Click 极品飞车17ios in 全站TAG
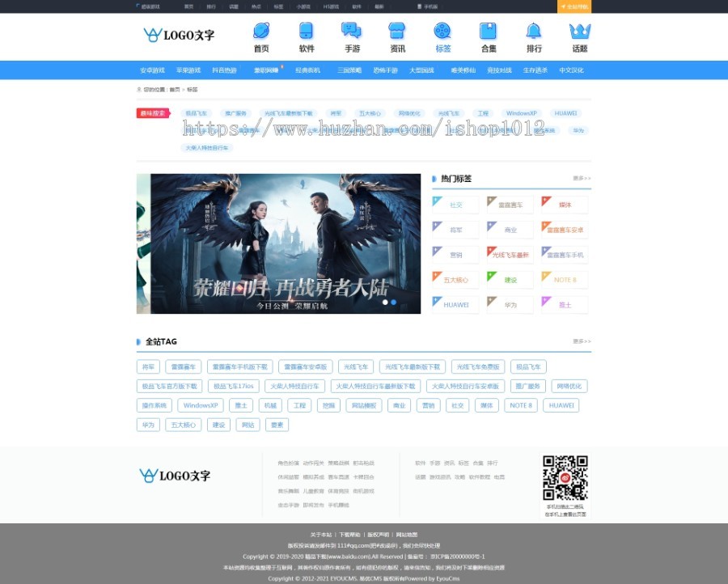The height and width of the screenshot is (584, 728). click(x=234, y=387)
